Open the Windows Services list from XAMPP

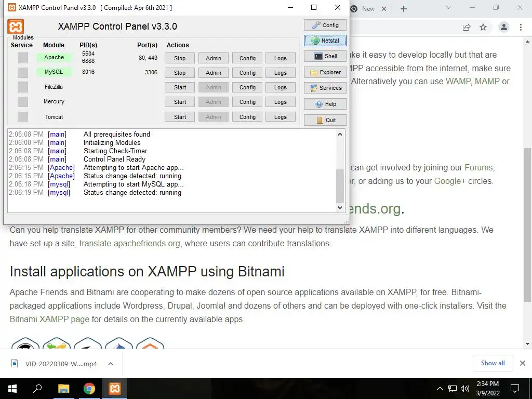point(325,88)
